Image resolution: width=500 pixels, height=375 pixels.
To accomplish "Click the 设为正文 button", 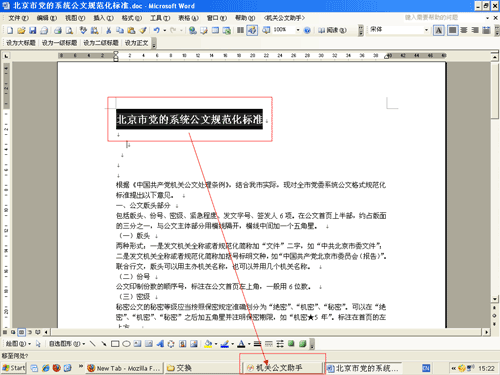I will (137, 43).
